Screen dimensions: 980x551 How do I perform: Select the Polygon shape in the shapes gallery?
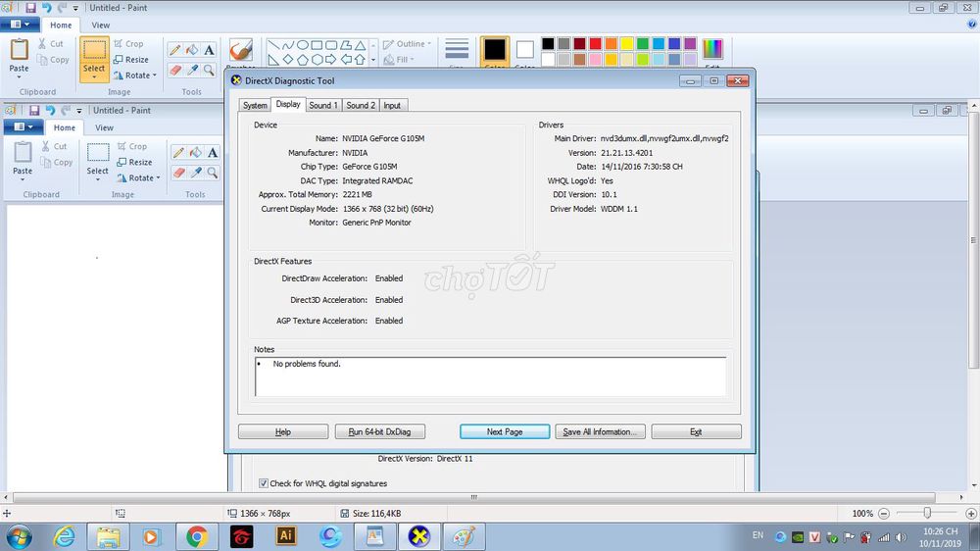point(346,45)
